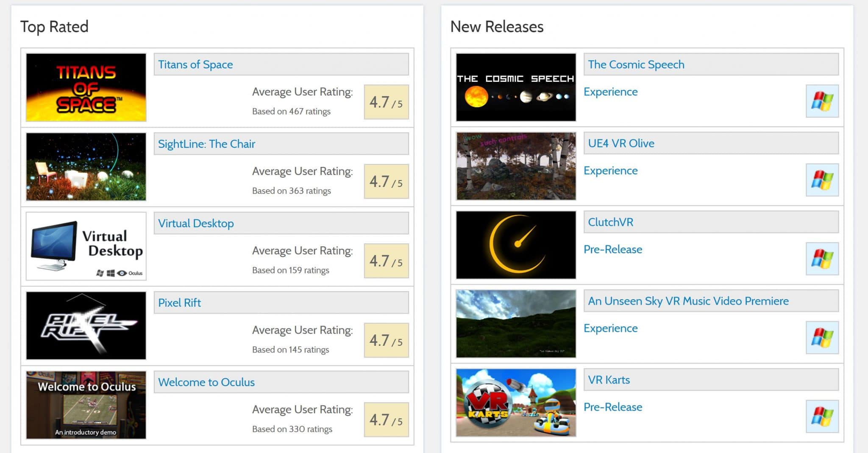Click the Windows platform icon for ClutchVR
The width and height of the screenshot is (868, 453).
822,259
